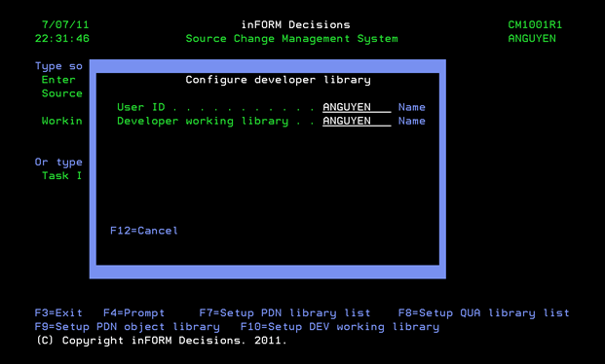Click the ANGUYEN user name in header

pos(532,39)
